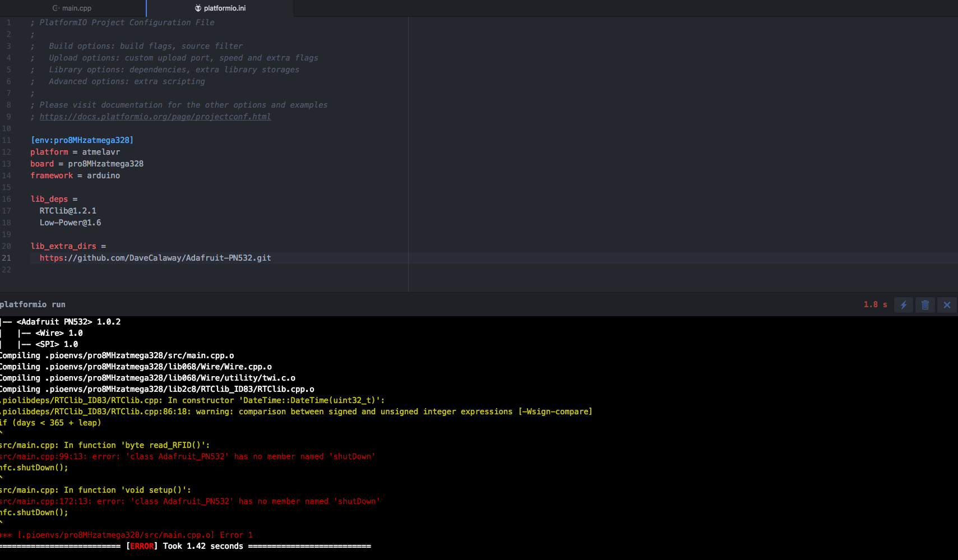Click the trash icon to clear build output
The width and height of the screenshot is (958, 560).
point(925,305)
